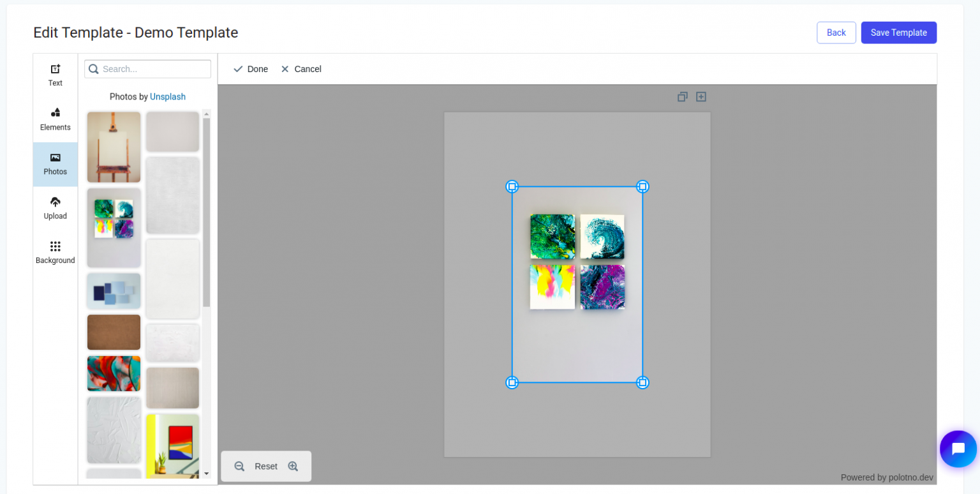Click the Done checkmark to confirm crop
980x494 pixels.
click(251, 69)
